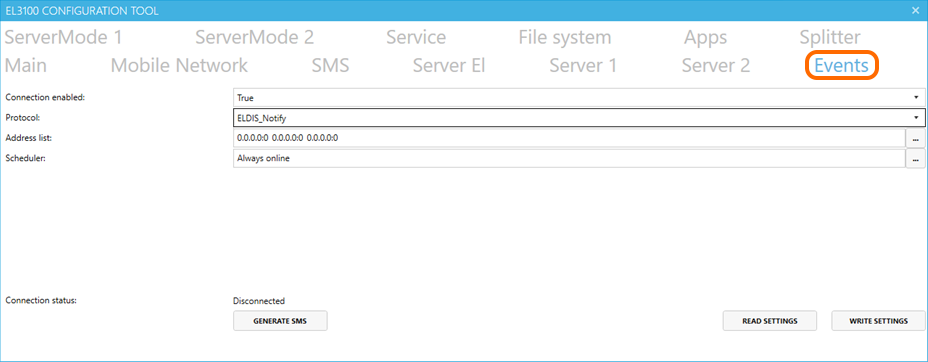Click the Write Settings button

tap(878, 321)
